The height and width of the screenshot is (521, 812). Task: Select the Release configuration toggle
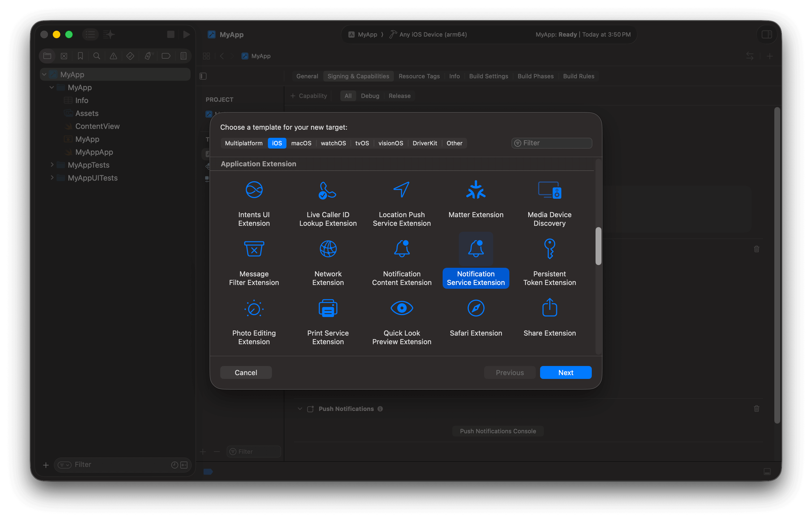pyautogui.click(x=399, y=96)
